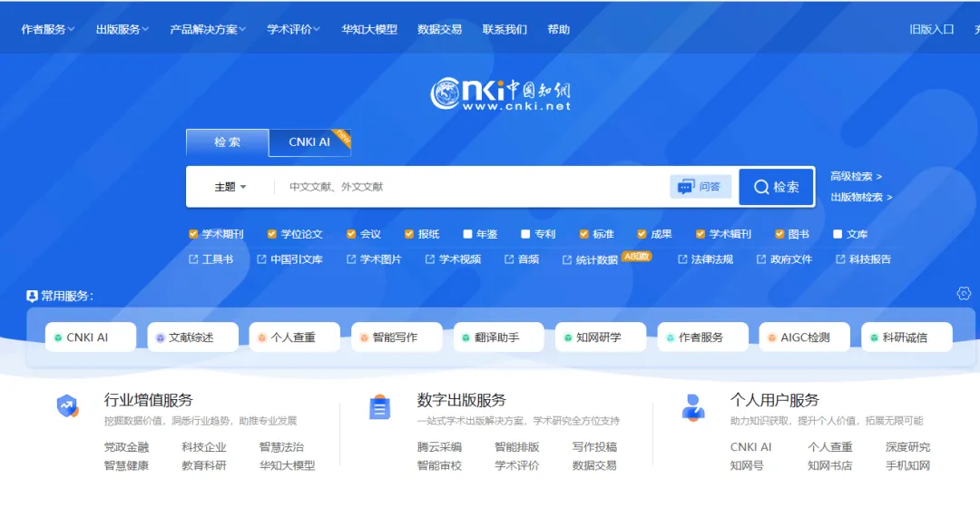Open the 知网书店 link
980x508 pixels.
coord(830,466)
